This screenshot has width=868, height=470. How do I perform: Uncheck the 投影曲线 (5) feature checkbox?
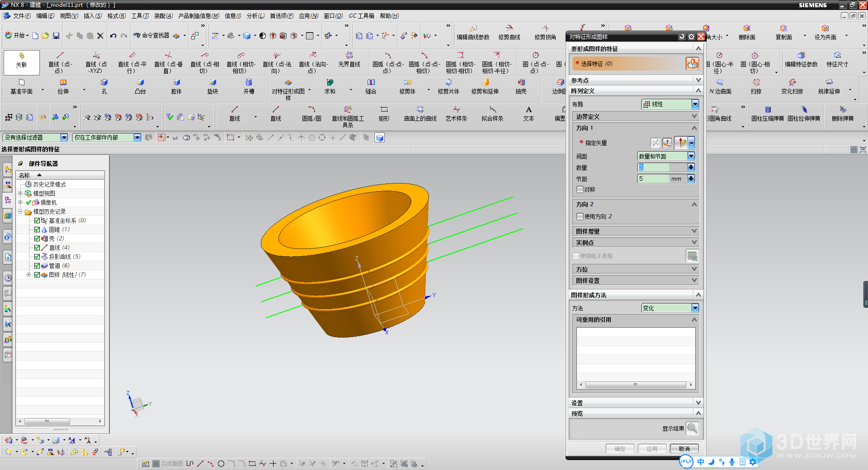[37, 257]
